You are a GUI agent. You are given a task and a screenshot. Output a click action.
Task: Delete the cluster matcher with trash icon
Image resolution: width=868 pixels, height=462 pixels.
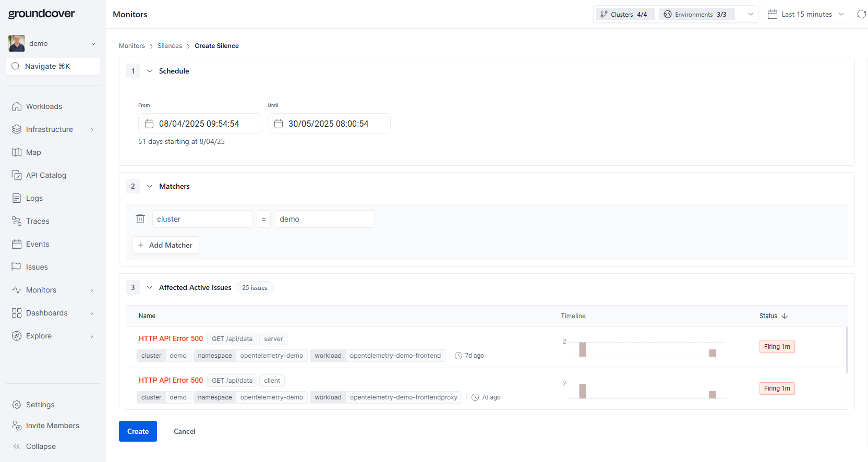click(x=140, y=219)
